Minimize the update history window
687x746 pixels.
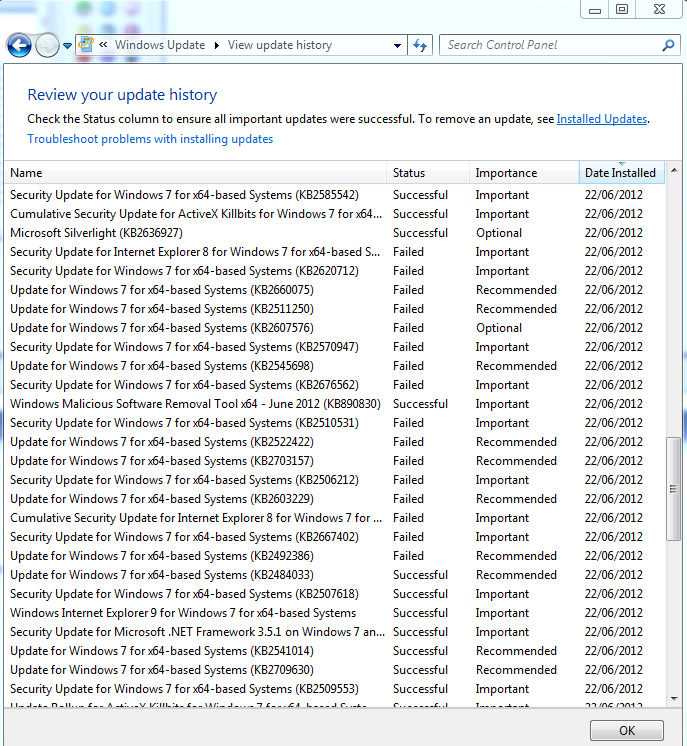click(x=595, y=10)
